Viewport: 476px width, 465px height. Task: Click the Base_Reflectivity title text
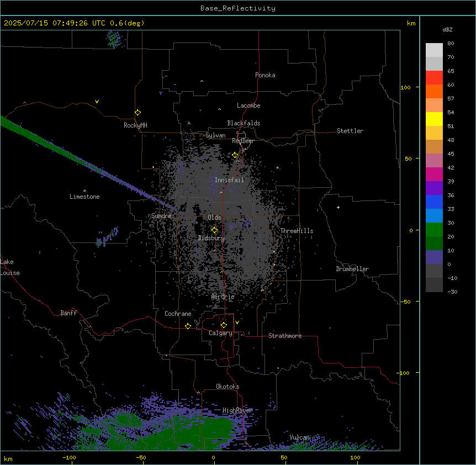click(x=238, y=8)
